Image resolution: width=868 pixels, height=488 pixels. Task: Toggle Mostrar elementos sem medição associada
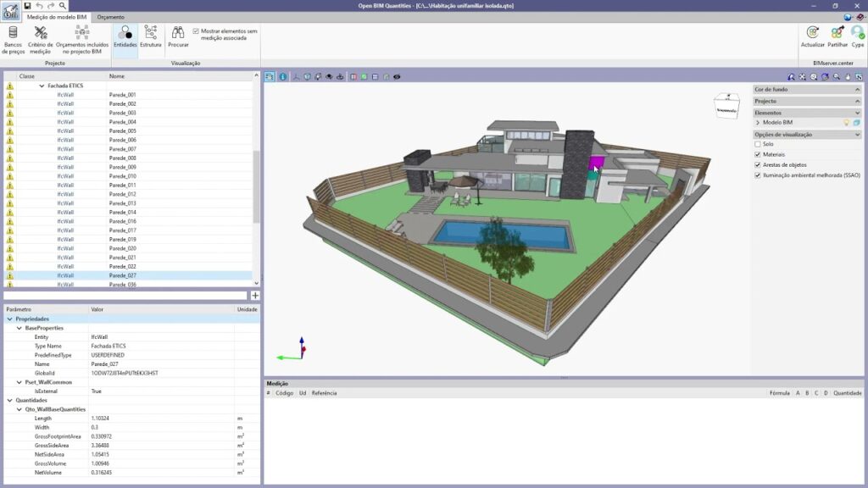pyautogui.click(x=197, y=31)
